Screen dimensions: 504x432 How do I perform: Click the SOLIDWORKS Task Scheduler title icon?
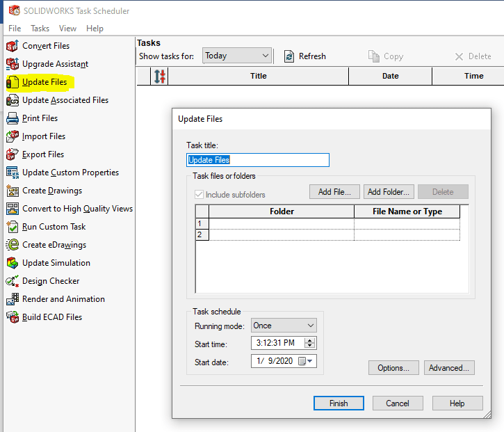pyautogui.click(x=14, y=10)
